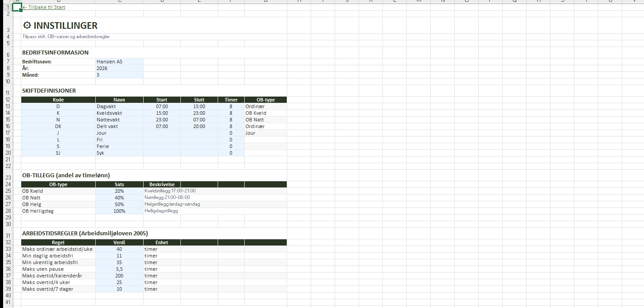Select the shift code cell DK
The width and height of the screenshot is (644, 308).
(x=58, y=126)
